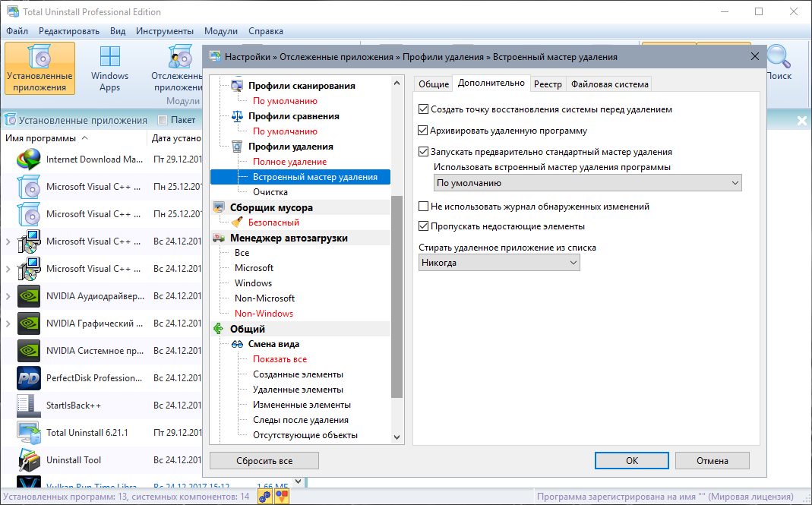The image size is (812, 505).
Task: Click the broom icon beside Безопасный
Action: click(x=237, y=223)
